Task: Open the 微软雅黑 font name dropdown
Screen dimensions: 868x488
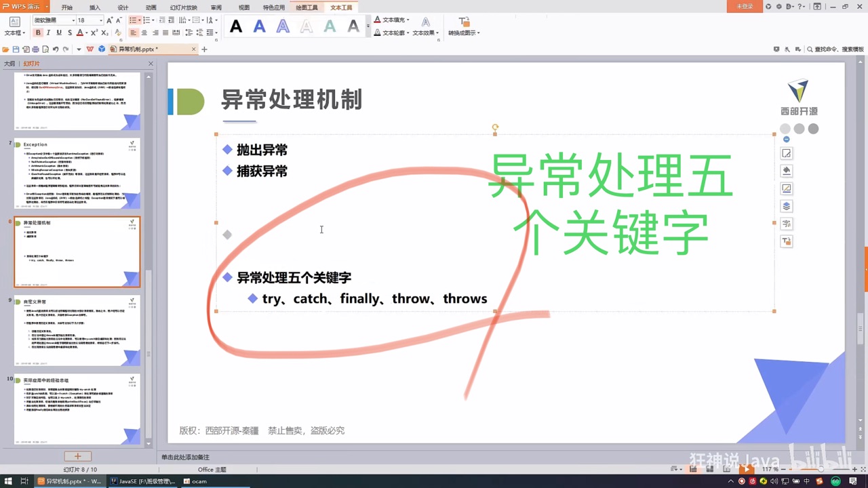Action: coord(72,20)
